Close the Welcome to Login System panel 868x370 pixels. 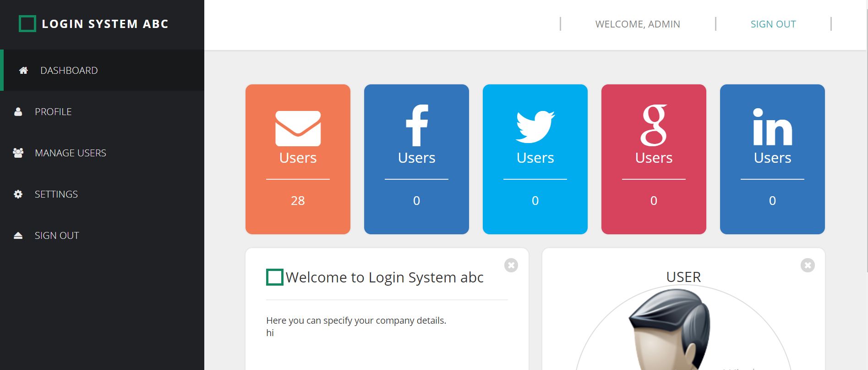[x=511, y=265]
